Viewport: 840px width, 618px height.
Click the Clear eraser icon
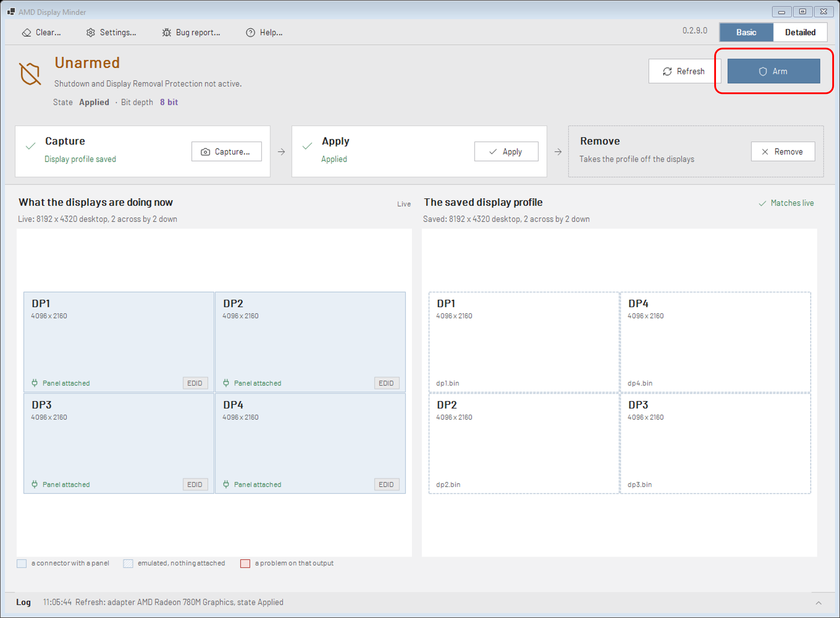click(26, 32)
